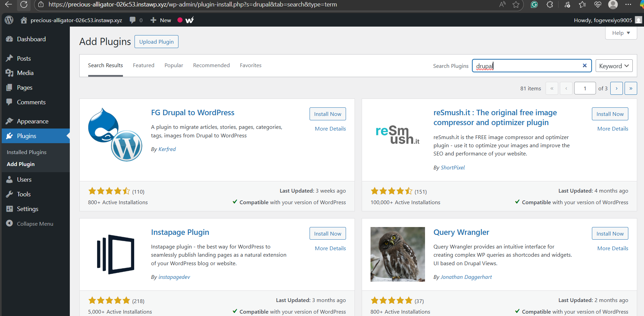Install reSmush.it plugin now
The width and height of the screenshot is (644, 316).
point(610,114)
